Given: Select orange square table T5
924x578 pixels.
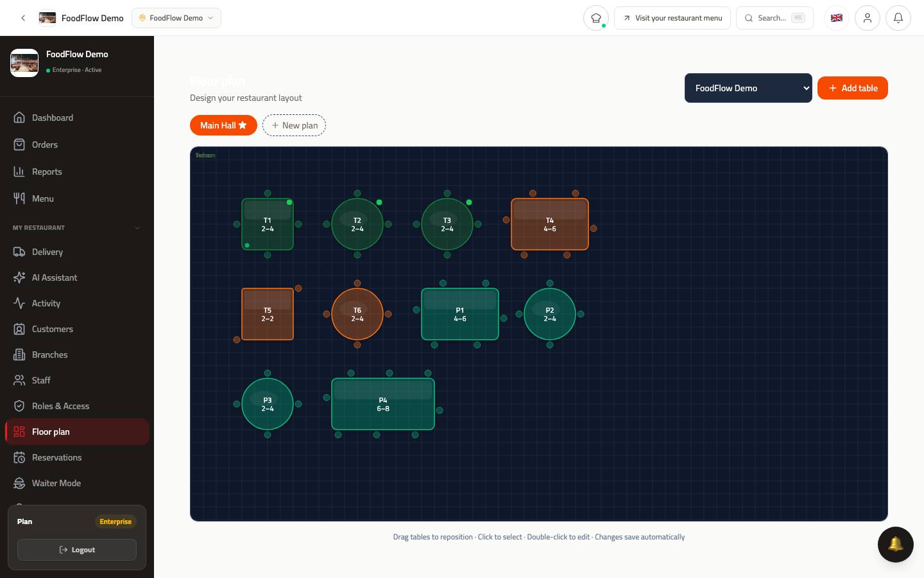Looking at the screenshot, I should [268, 314].
